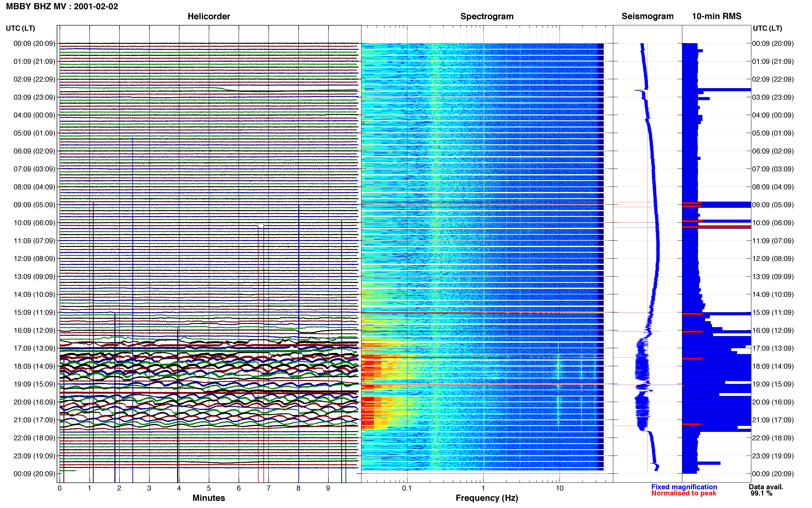The width and height of the screenshot is (812, 508).
Task: Click the '10-min RMS' panel heading
Action: 717,16
